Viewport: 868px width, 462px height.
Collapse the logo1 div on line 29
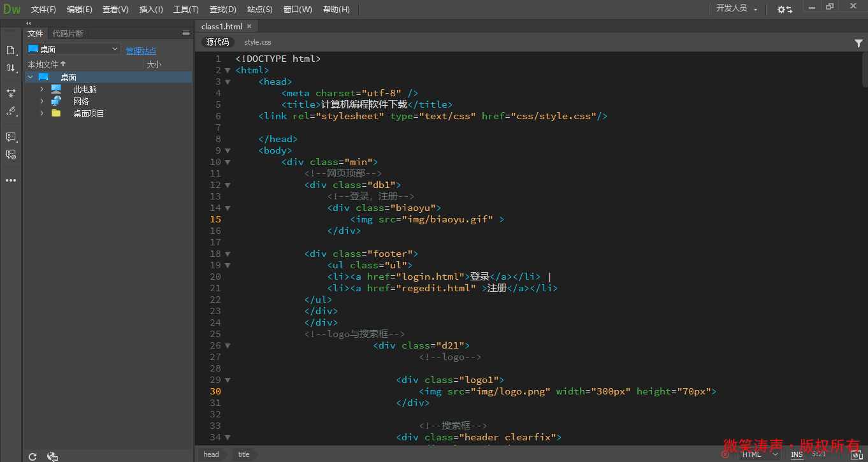228,380
